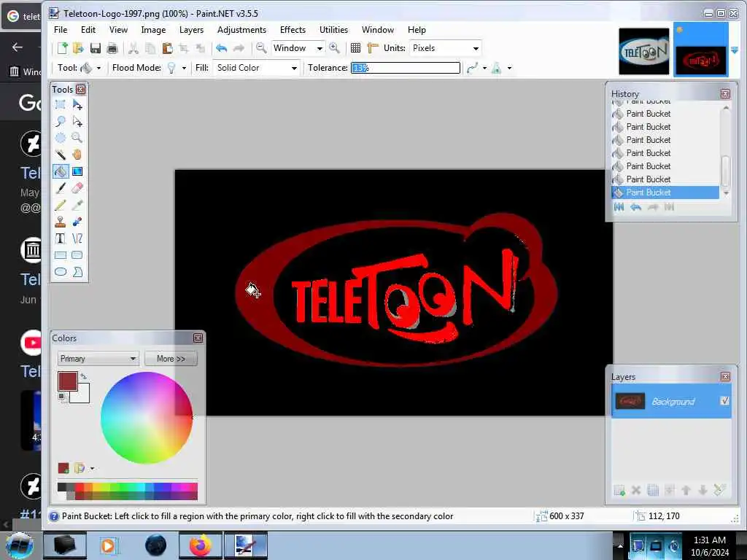Click the Paste toolbar icon
Screen dimensions: 747x560
click(167, 48)
